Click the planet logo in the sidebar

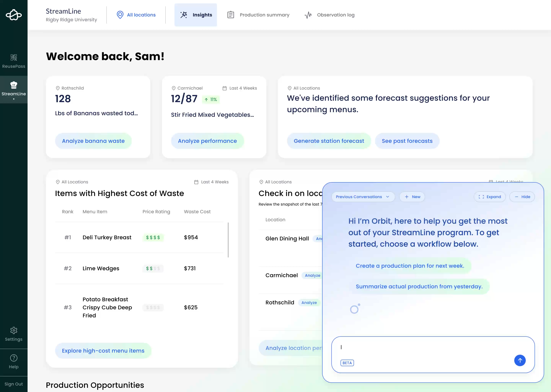[14, 15]
